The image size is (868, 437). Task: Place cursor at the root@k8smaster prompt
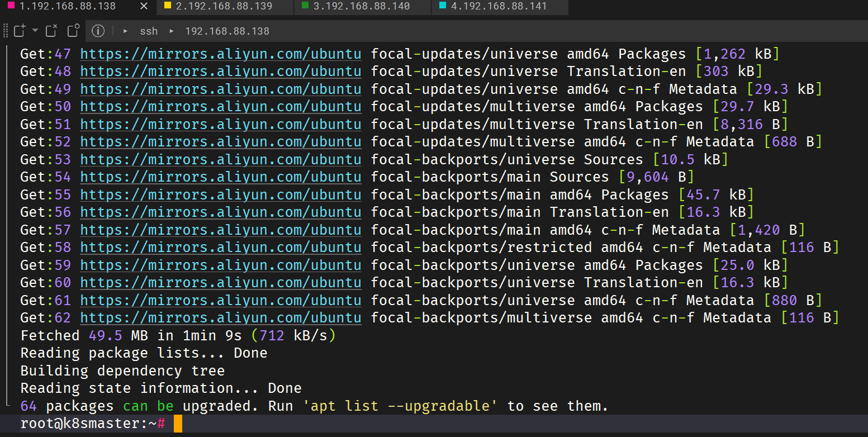(93, 424)
